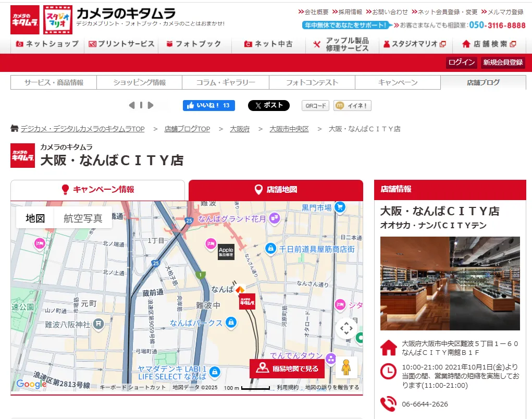Viewport: 532px width, 419px height.
Task: Pause the slideshow with pause icon
Action: (x=141, y=105)
